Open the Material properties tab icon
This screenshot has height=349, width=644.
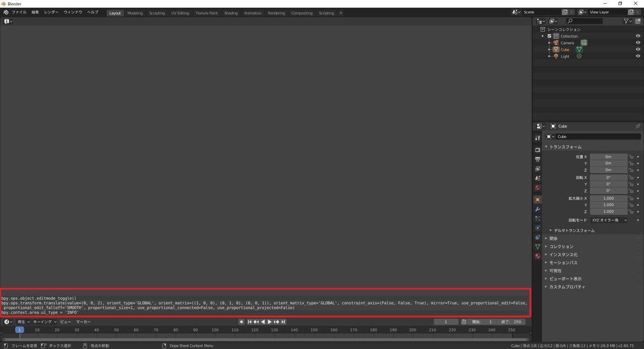[x=538, y=256]
